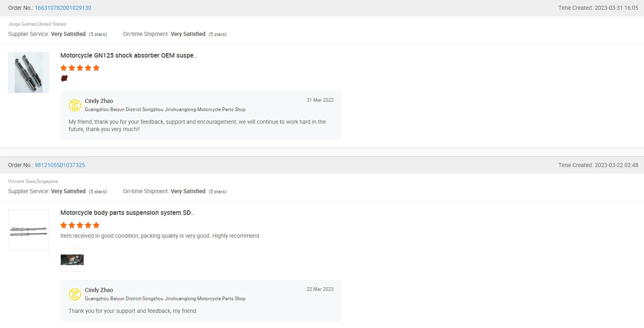Viewport: 644px width, 328px height.
Task: Open Motorcycle body parts suspension system title
Action: pyautogui.click(x=127, y=213)
